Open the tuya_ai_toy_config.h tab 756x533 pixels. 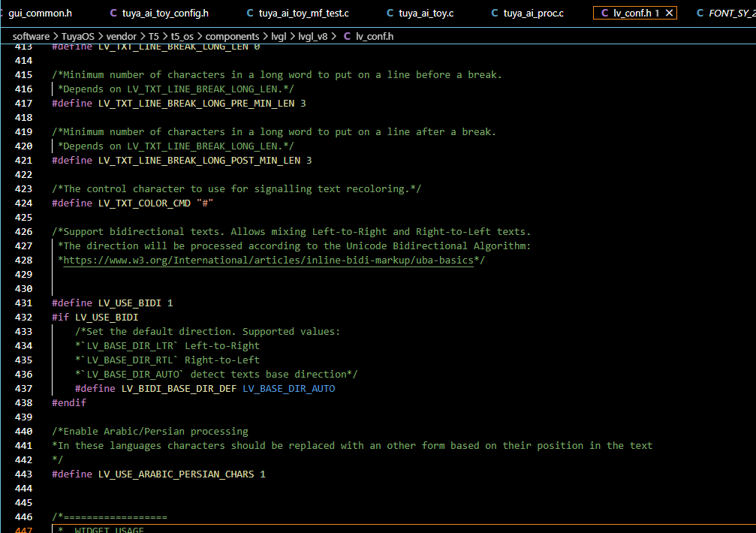pos(165,14)
